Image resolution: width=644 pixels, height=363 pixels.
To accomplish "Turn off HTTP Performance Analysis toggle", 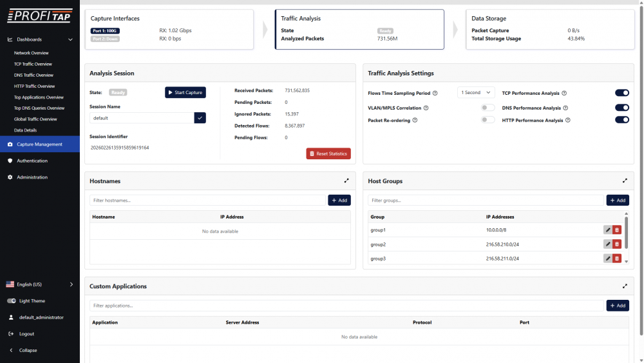I will (621, 120).
